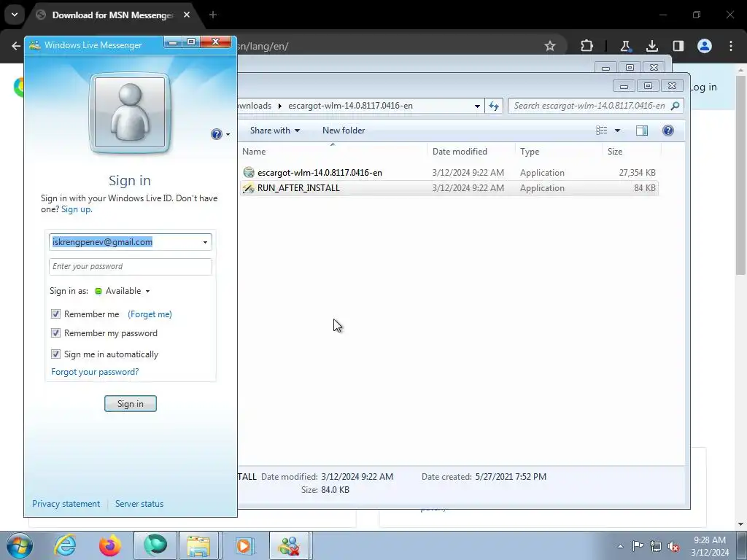Click the RUN_AFTER_INSTALL file icon
Image resolution: width=747 pixels, height=560 pixels.
(249, 188)
